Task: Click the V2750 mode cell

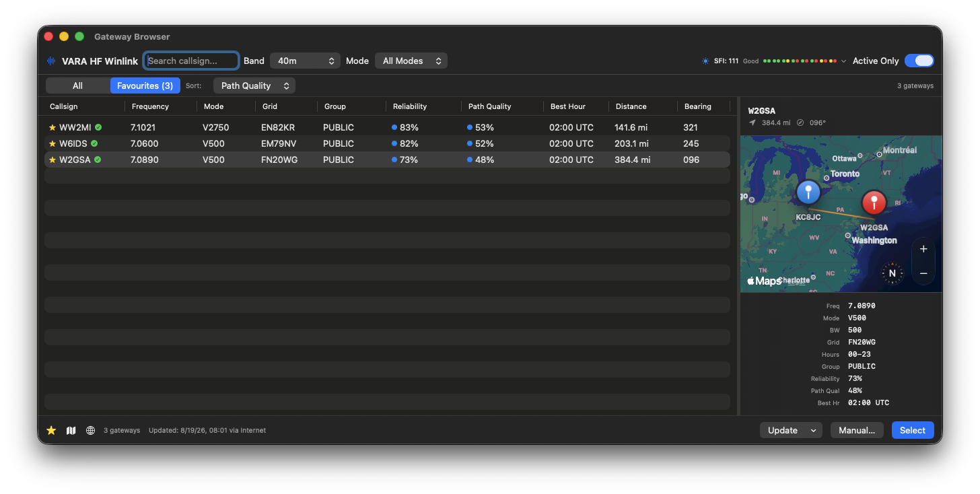Action: pyautogui.click(x=217, y=127)
